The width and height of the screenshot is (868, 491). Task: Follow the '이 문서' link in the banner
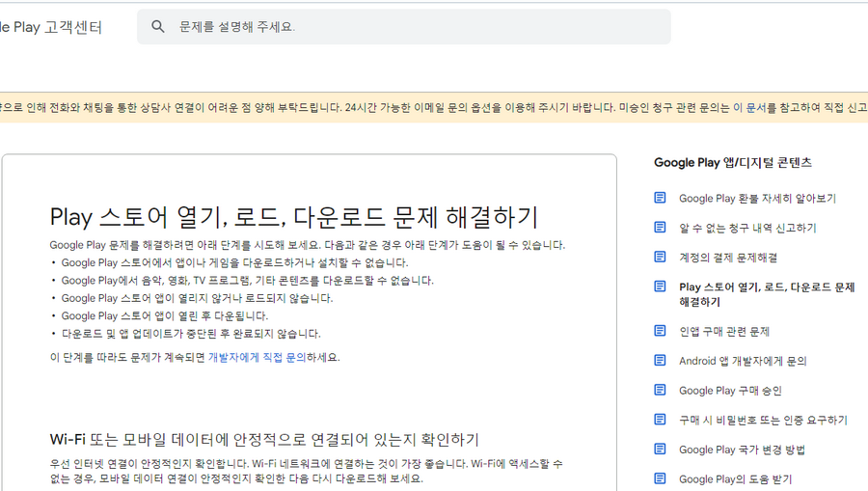tap(749, 107)
